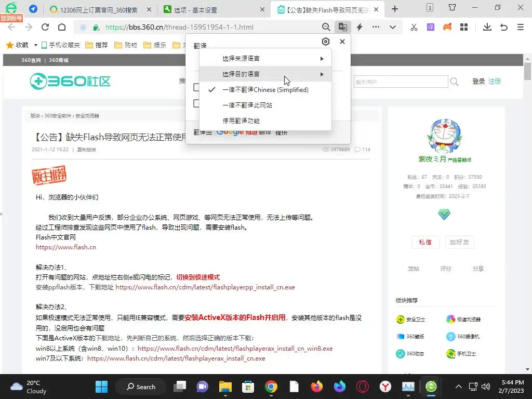This screenshot has height=399, width=532.
Task: Open 手机收藏夹 bookmark
Action: tap(61, 45)
